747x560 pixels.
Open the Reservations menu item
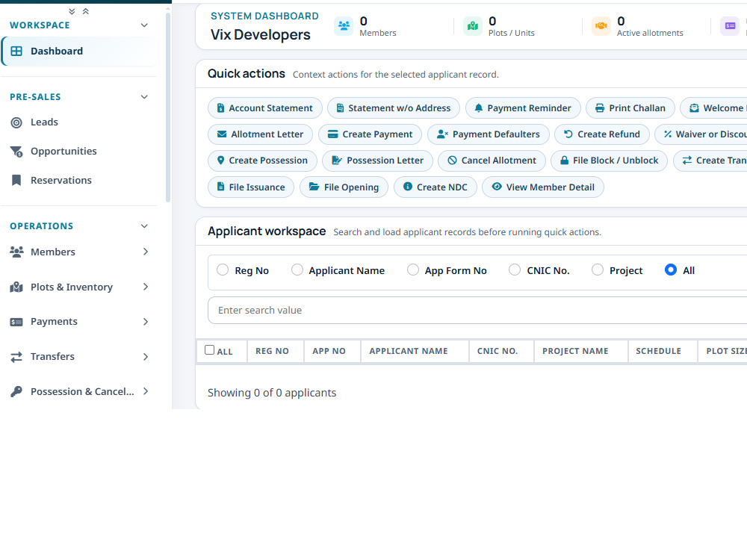pyautogui.click(x=79, y=181)
